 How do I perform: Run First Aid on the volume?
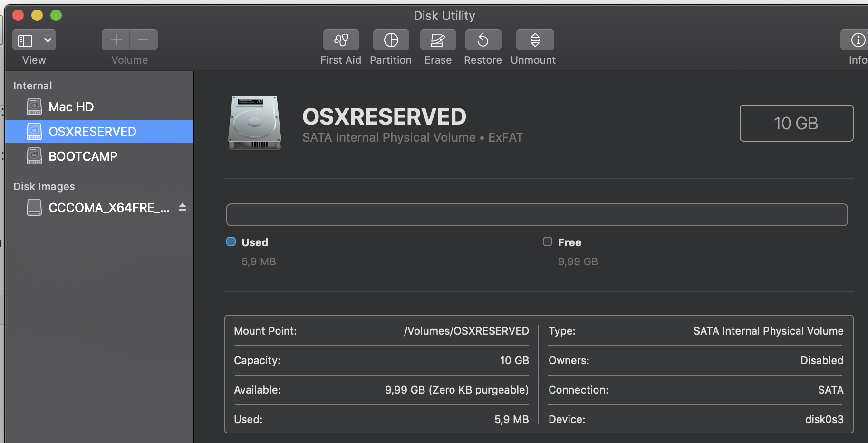(341, 40)
